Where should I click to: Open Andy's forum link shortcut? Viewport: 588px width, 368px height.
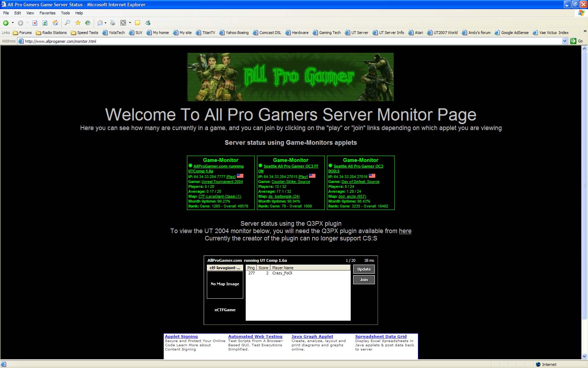[476, 33]
